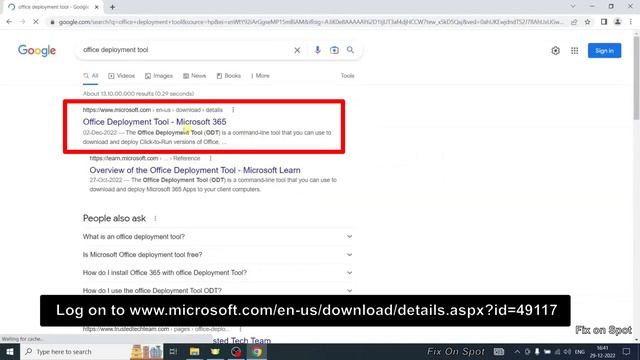Open volume control in system tray
This screenshot has width=640, height=360.
point(567,352)
